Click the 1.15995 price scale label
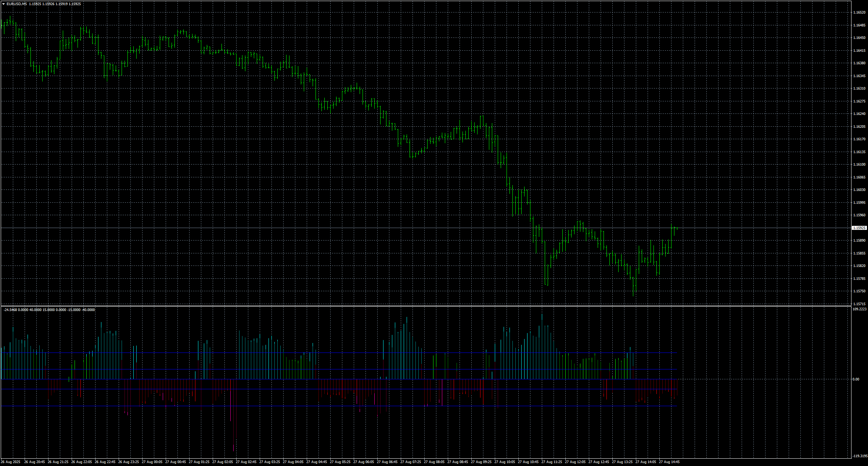The width and height of the screenshot is (868, 466). point(859,203)
